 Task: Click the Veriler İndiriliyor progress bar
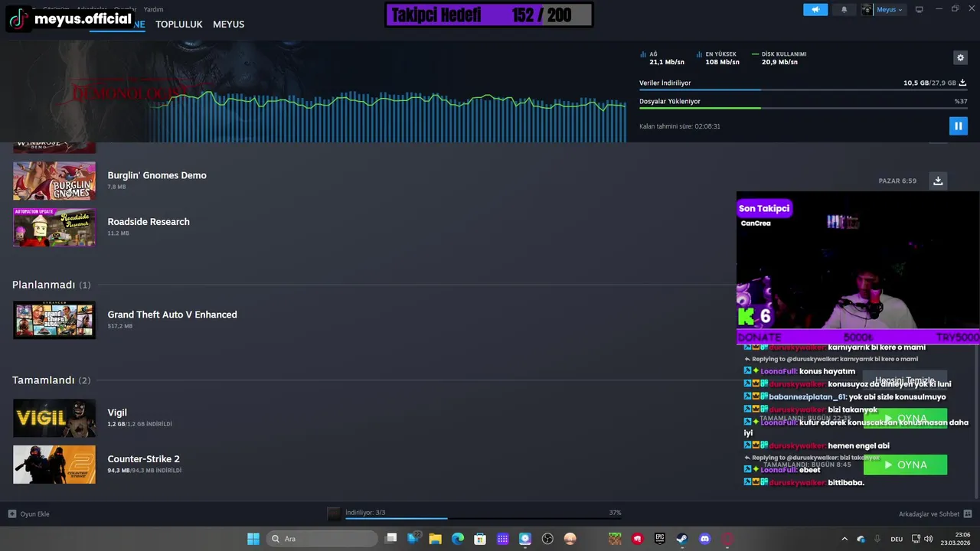click(803, 90)
